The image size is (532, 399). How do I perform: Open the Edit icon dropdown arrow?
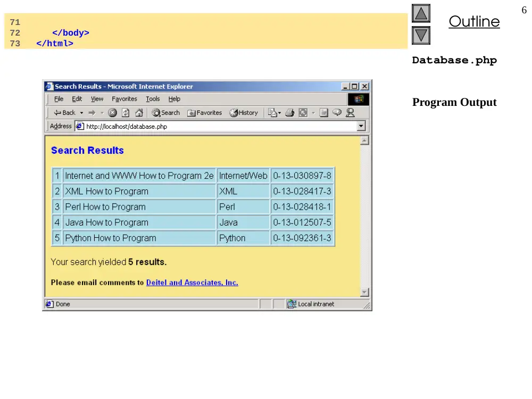[313, 113]
